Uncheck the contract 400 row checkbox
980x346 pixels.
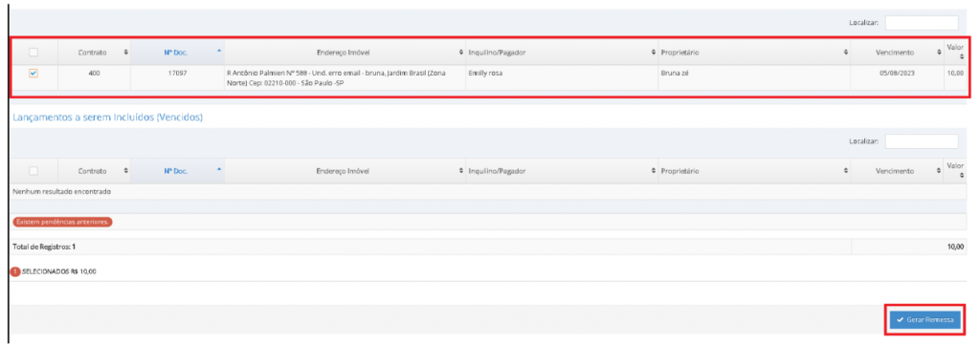tap(33, 73)
